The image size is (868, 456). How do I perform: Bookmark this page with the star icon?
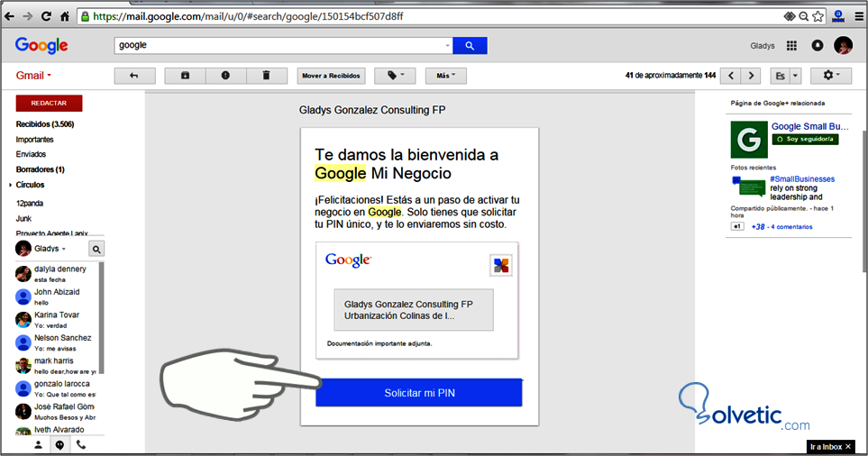click(x=818, y=16)
